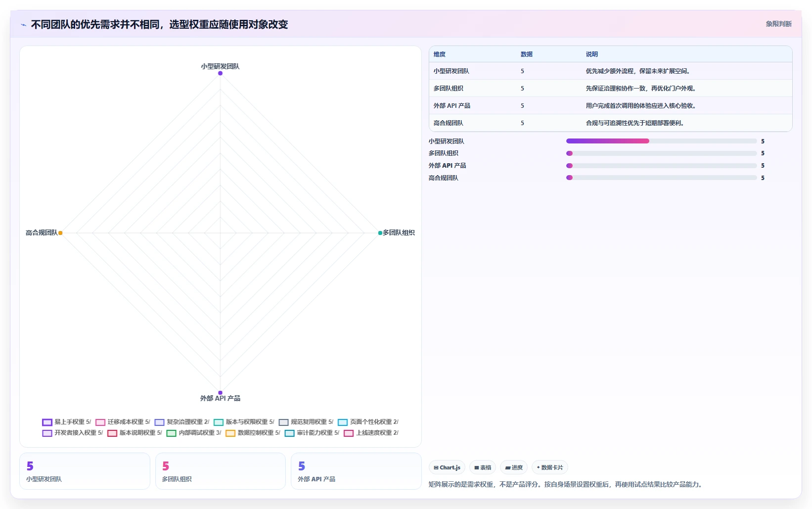Click the 多团队组织 progress bar

coord(662,153)
